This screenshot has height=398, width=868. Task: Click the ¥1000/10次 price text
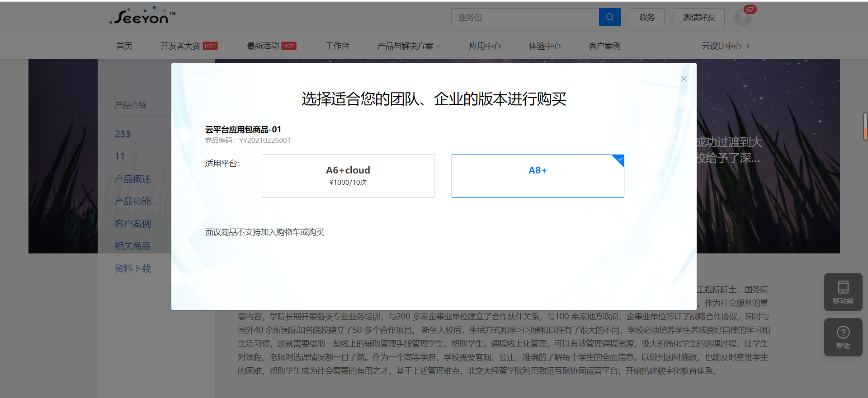[x=348, y=183]
